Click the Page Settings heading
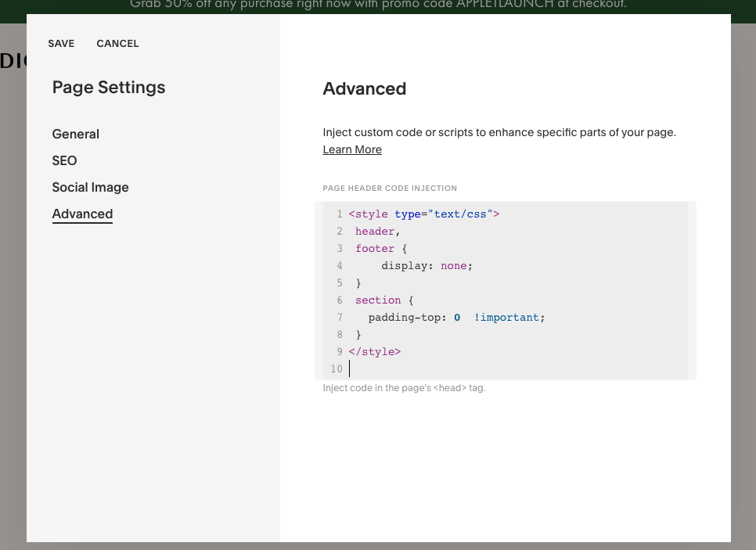 coord(109,88)
